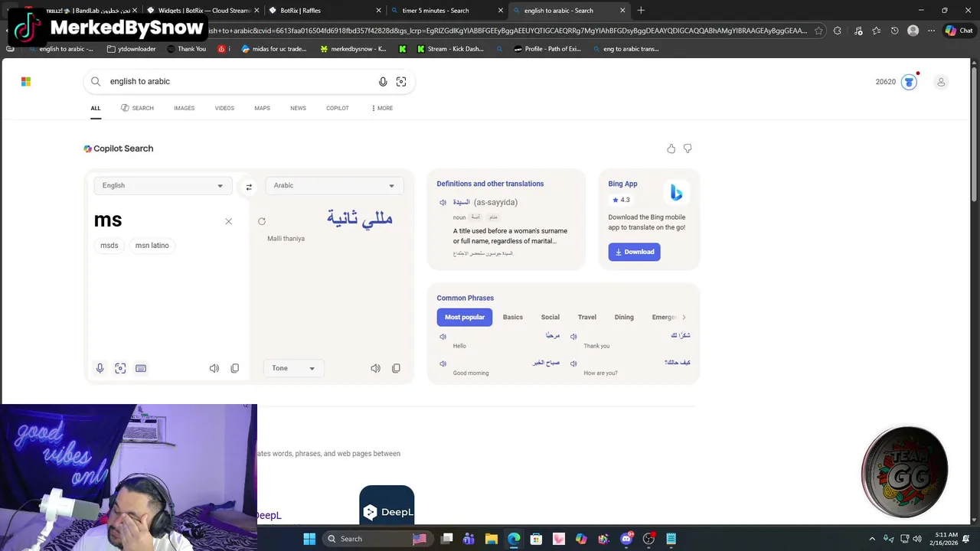Image resolution: width=980 pixels, height=551 pixels.
Task: Switch to NEWS results
Action: click(x=298, y=108)
